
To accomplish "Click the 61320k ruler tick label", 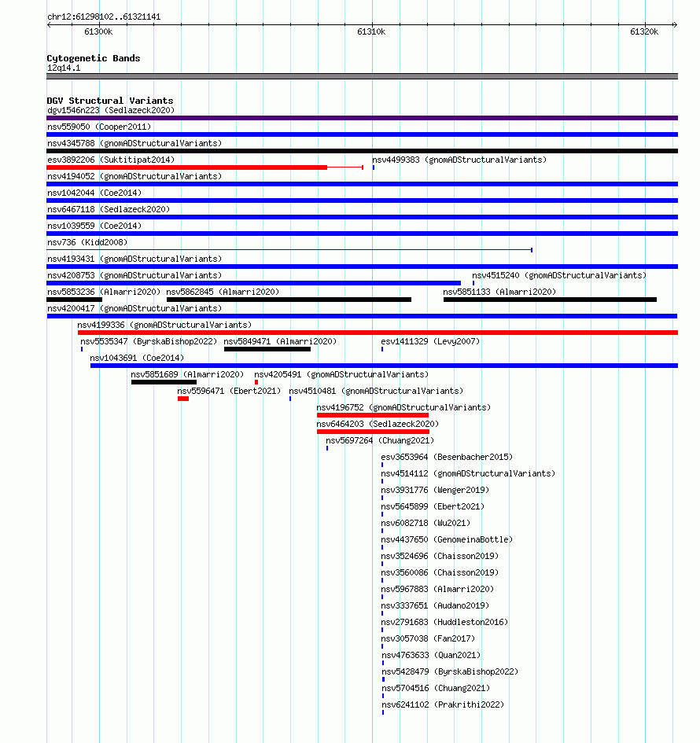I will pos(644,31).
